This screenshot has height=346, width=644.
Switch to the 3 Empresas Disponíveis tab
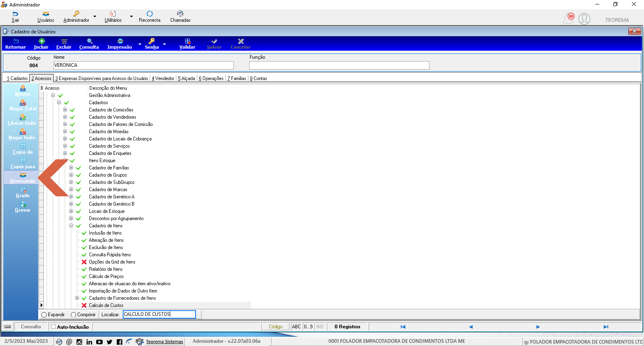pyautogui.click(x=101, y=78)
